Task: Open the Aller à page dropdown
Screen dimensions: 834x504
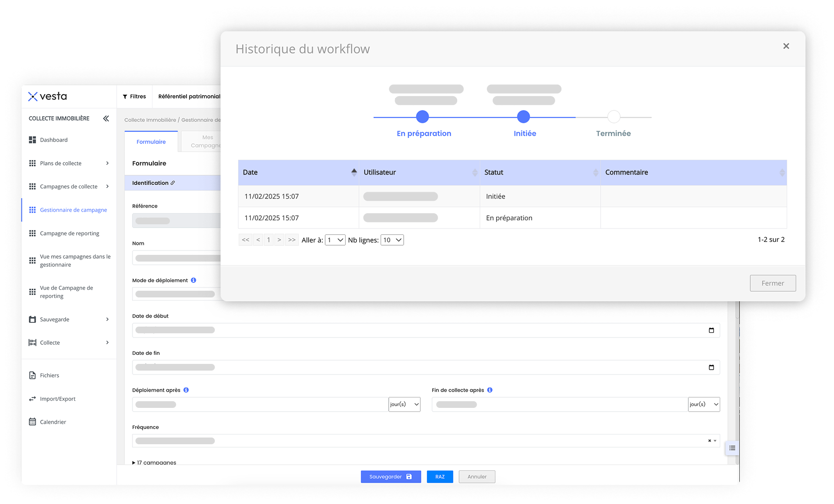Action: point(335,240)
